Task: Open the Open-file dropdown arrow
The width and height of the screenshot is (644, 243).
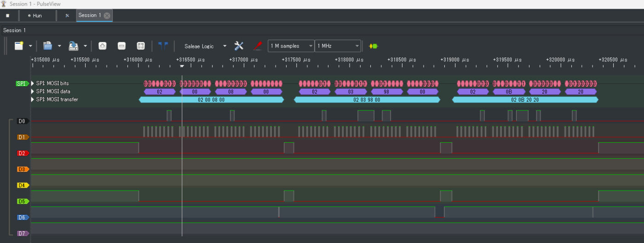Action: point(59,46)
